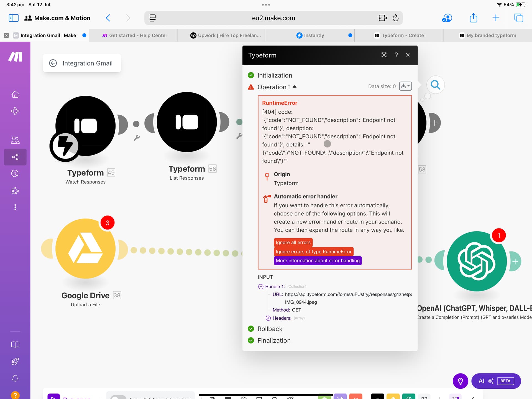Open the magnifier operation bubble

[x=435, y=85]
